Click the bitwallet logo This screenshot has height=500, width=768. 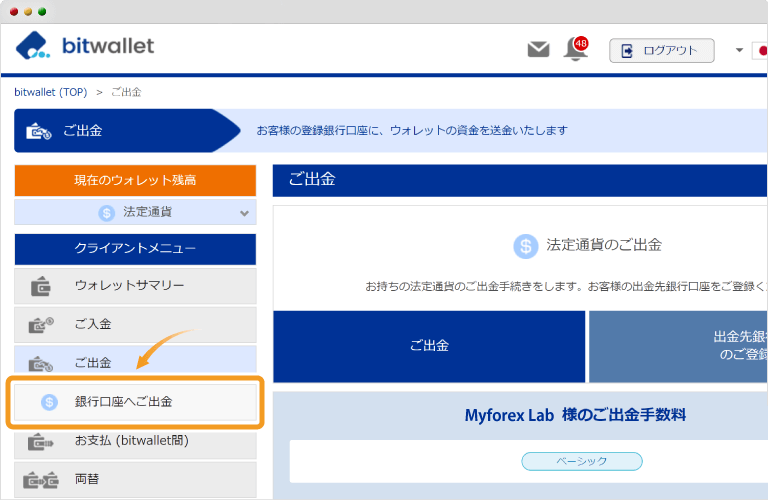click(85, 46)
